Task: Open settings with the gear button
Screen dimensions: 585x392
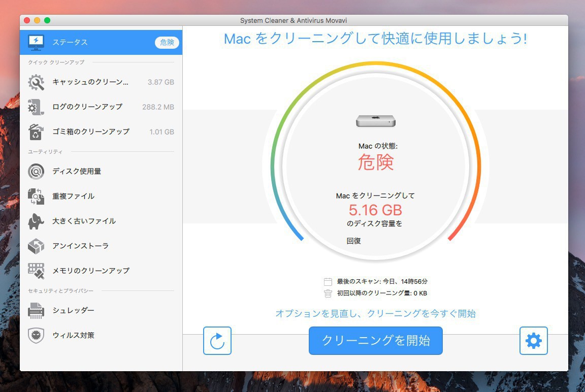Action: pos(534,341)
